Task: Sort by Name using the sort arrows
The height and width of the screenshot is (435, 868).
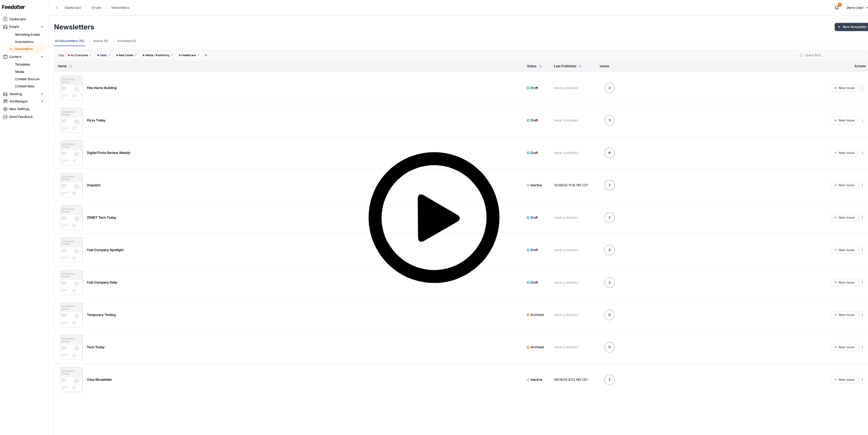Action: [x=71, y=66]
